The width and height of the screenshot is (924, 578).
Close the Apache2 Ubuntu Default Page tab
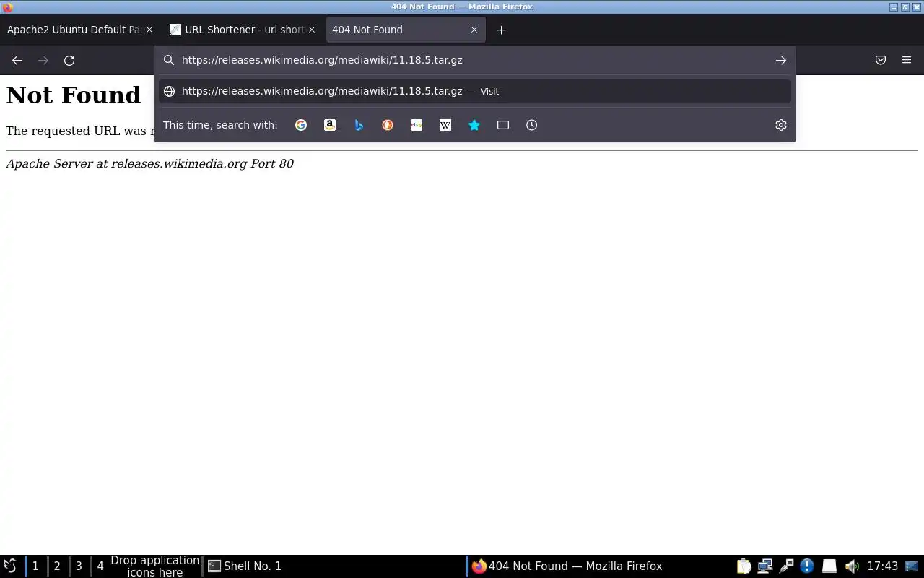(149, 30)
